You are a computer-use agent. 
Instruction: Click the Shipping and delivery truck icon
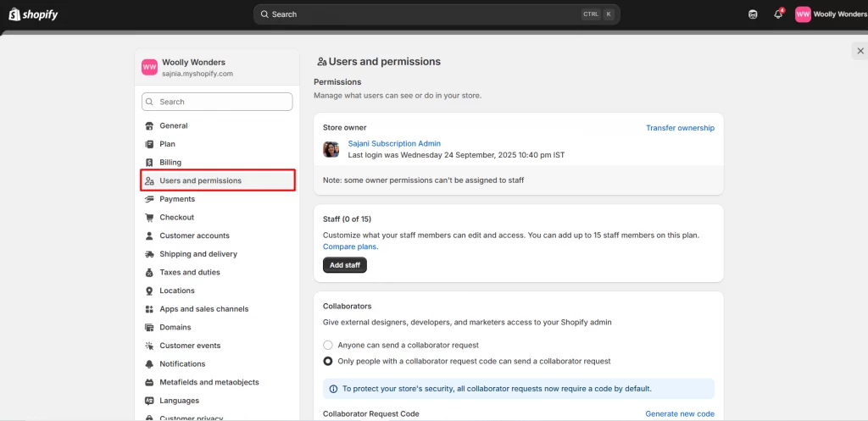[149, 254]
